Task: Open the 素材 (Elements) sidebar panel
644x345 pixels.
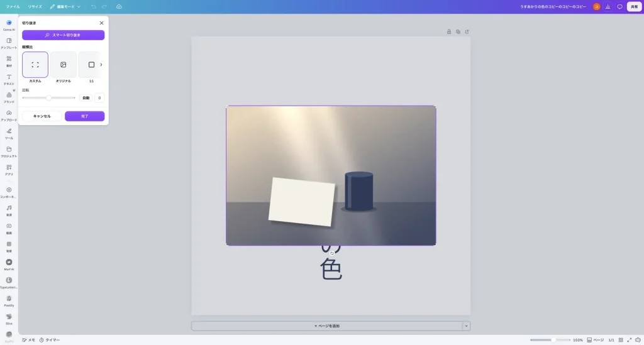Action: click(9, 61)
